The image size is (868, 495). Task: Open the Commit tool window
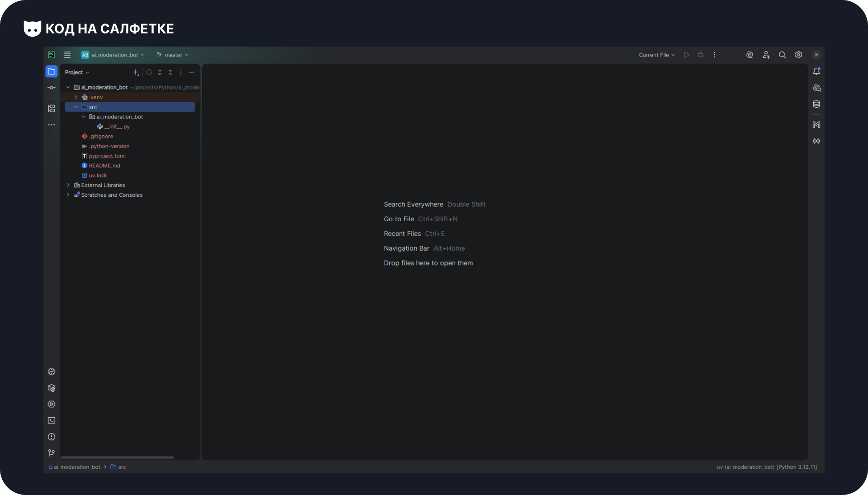[x=52, y=88]
